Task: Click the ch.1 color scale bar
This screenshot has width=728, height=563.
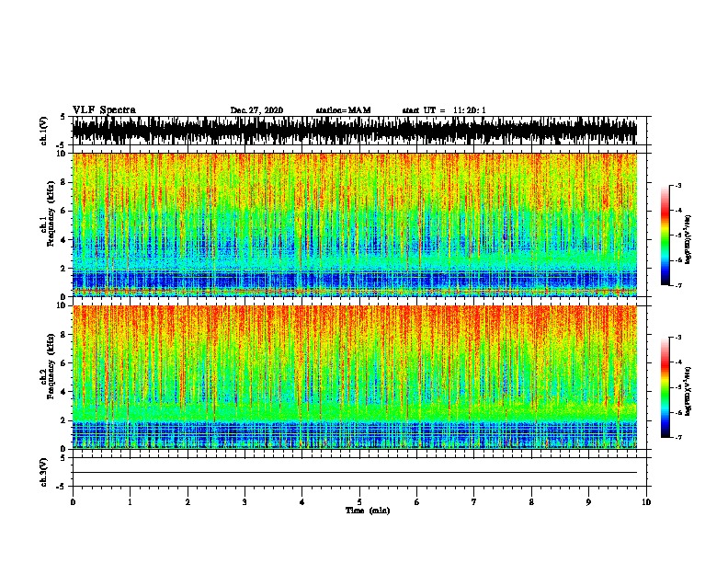Action: click(665, 236)
